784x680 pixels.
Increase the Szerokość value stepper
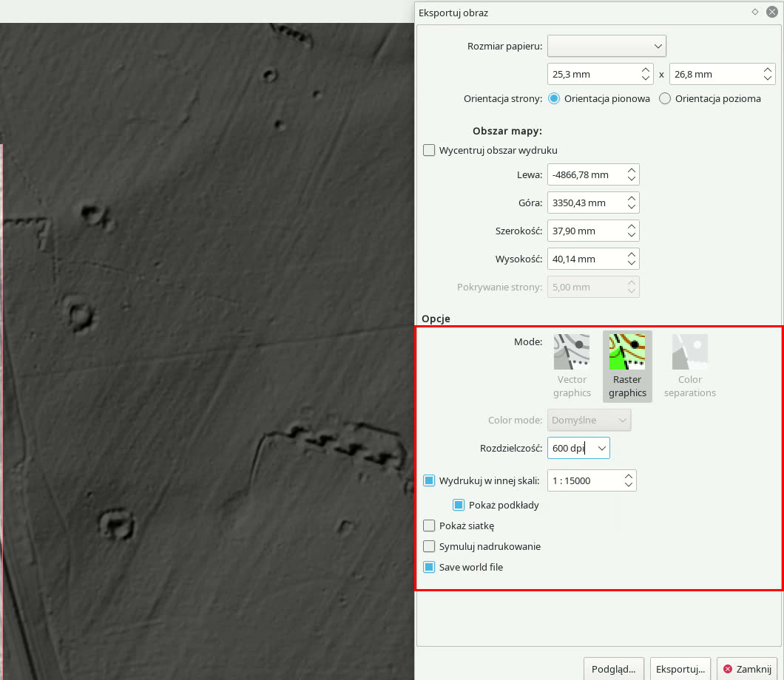coord(632,227)
